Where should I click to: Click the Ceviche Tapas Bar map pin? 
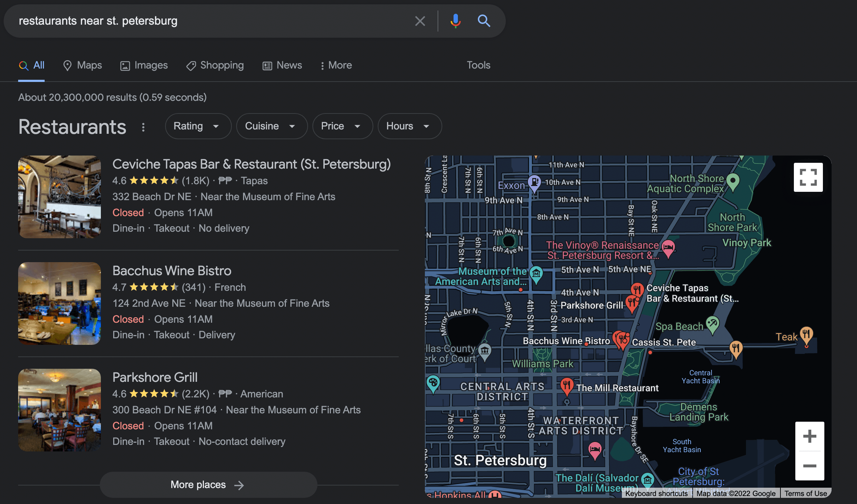click(x=637, y=290)
